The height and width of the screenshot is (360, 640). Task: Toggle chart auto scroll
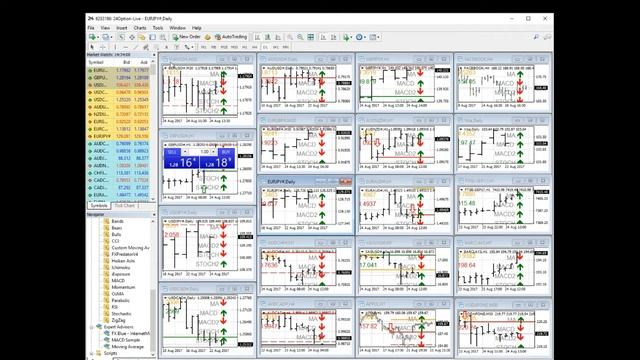pos(323,37)
